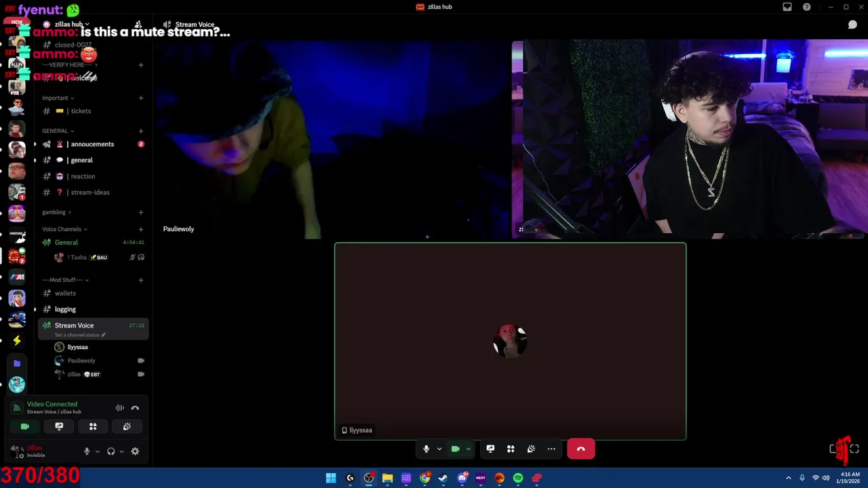Open more options ellipsis in call bar
Screen dimensions: 868x488
coord(551,449)
